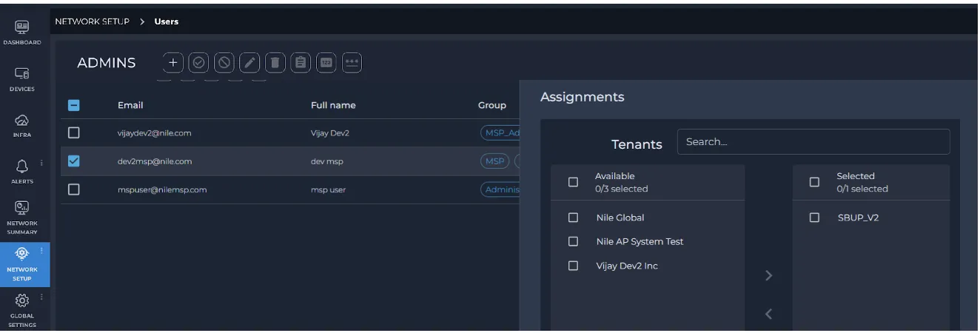Check the Nile AP System Test checkbox
The image size is (980, 333).
[573, 241]
